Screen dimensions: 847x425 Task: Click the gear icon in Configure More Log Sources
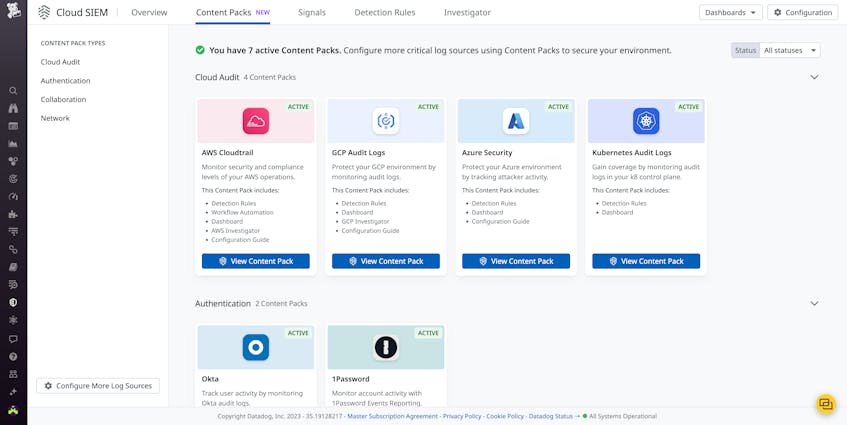pos(48,386)
